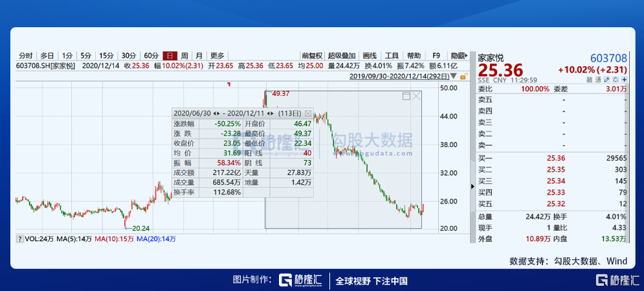The height and width of the screenshot is (291, 644).
Task: Close the selected chart region box
Action: click(x=416, y=96)
